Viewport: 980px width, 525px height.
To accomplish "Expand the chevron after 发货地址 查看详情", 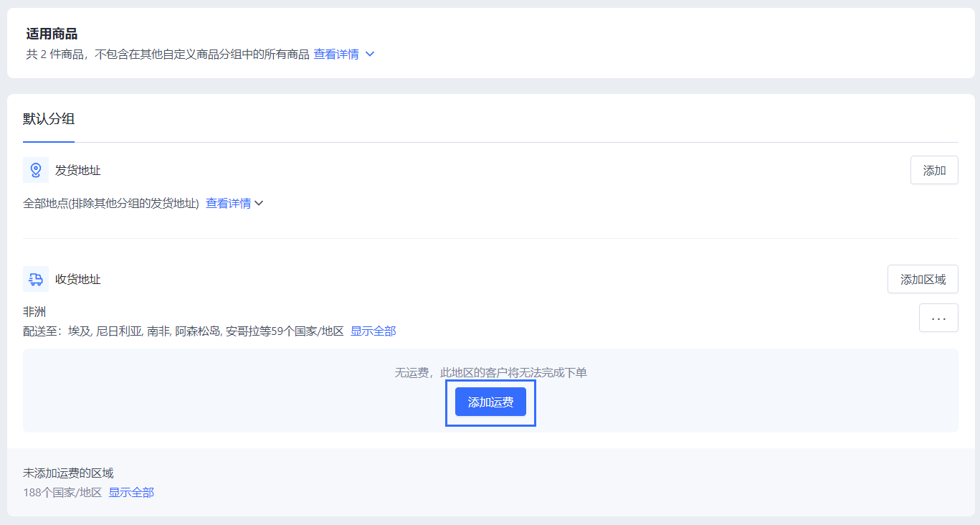I will tap(260, 204).
